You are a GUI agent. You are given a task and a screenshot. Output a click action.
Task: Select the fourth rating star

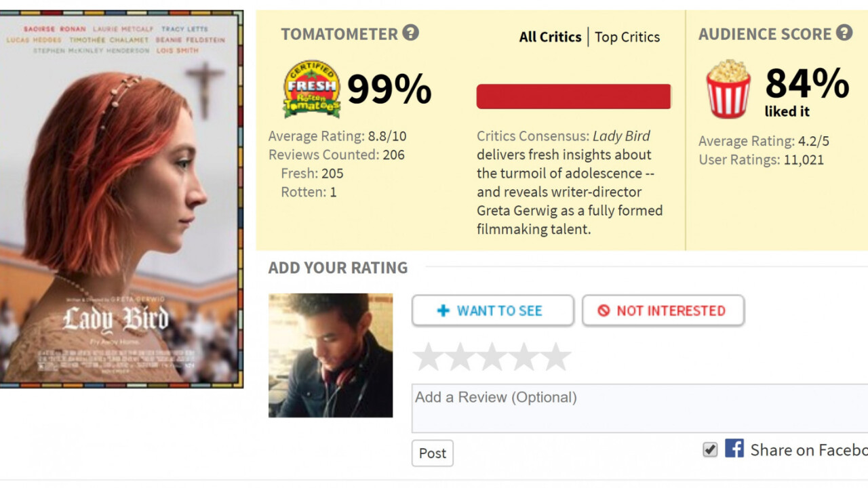click(x=524, y=357)
